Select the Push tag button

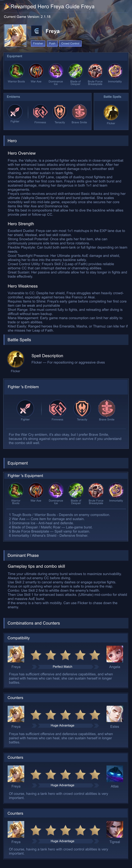pos(52,43)
